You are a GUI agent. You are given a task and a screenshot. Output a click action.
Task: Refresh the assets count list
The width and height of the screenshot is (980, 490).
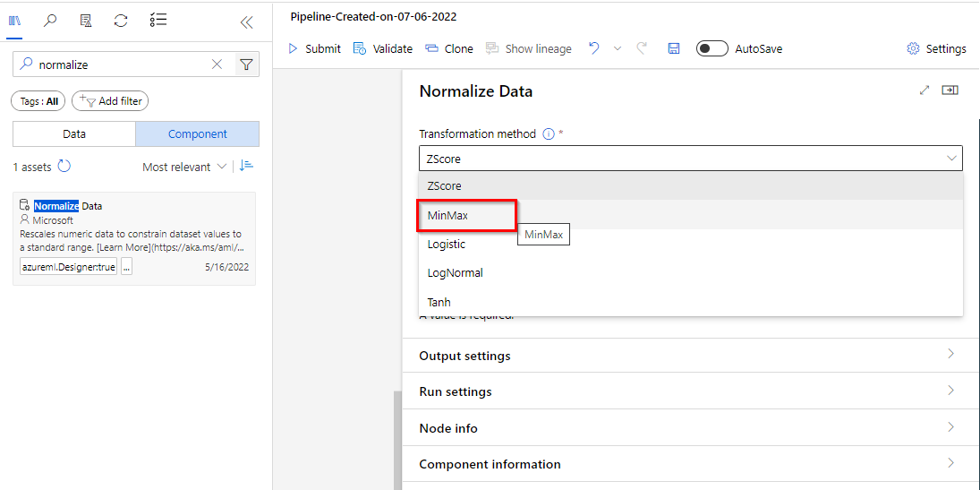coord(64,167)
